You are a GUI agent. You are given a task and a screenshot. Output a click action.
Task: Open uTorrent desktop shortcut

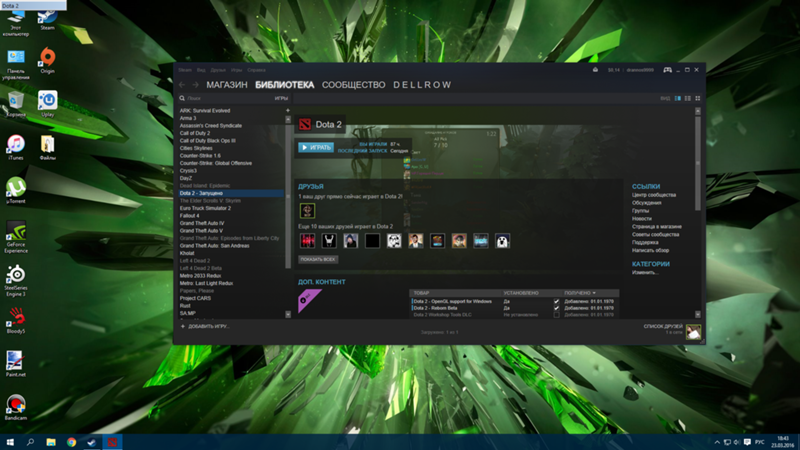[16, 190]
